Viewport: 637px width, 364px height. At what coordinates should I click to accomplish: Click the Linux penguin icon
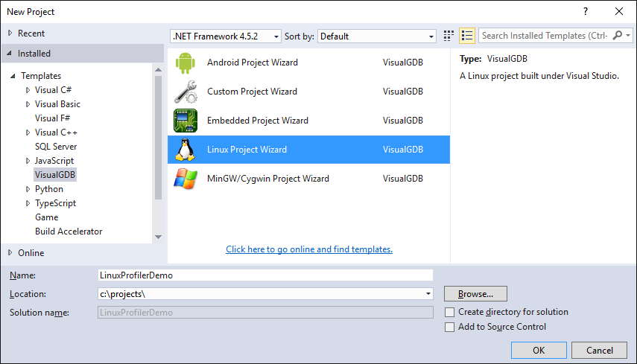click(x=186, y=150)
